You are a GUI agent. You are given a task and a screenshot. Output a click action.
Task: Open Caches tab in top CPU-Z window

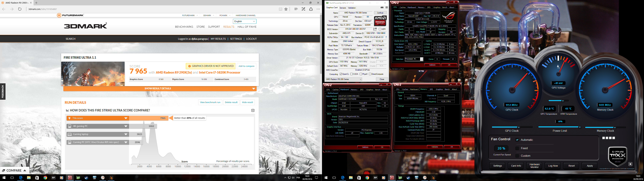pos(402,7)
